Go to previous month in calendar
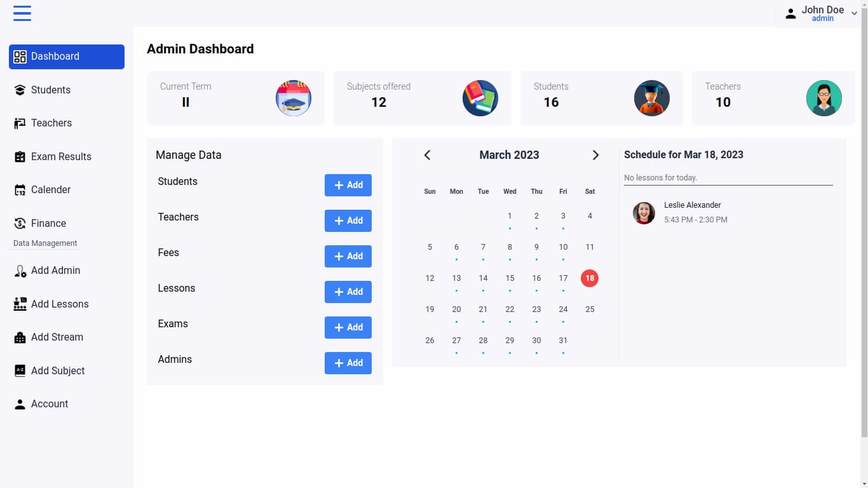This screenshot has width=868, height=488. tap(427, 155)
